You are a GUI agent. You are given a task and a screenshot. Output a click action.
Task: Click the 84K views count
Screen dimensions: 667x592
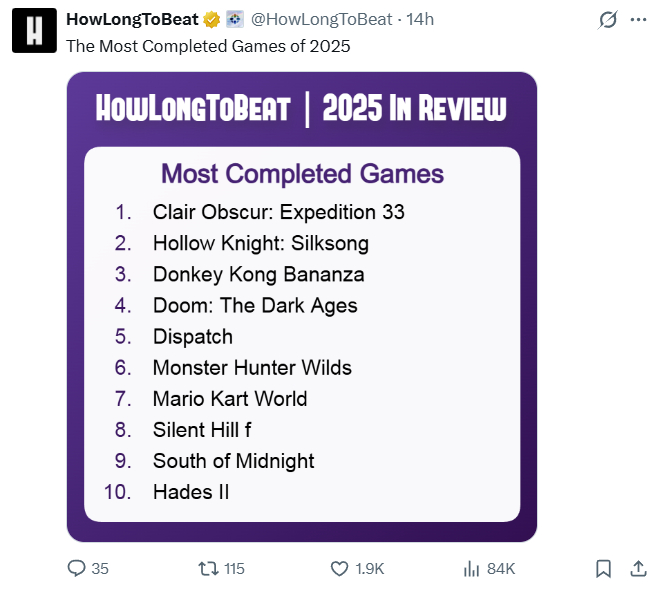point(501,568)
